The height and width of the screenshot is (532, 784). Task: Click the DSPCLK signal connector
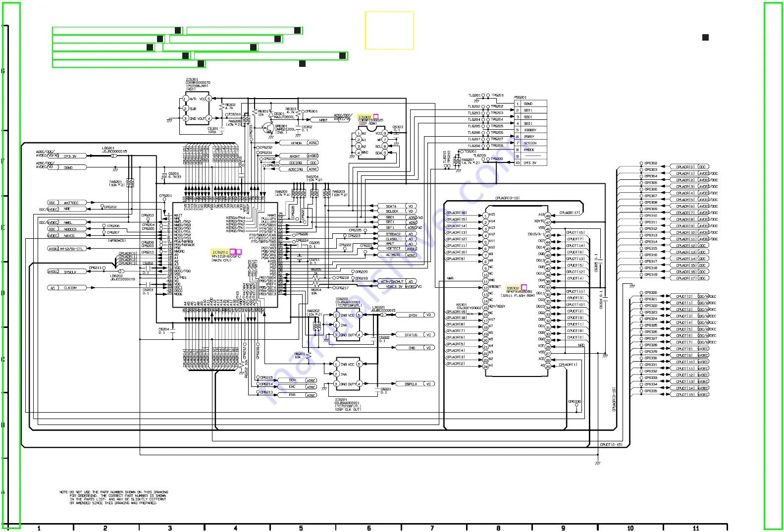(416, 384)
